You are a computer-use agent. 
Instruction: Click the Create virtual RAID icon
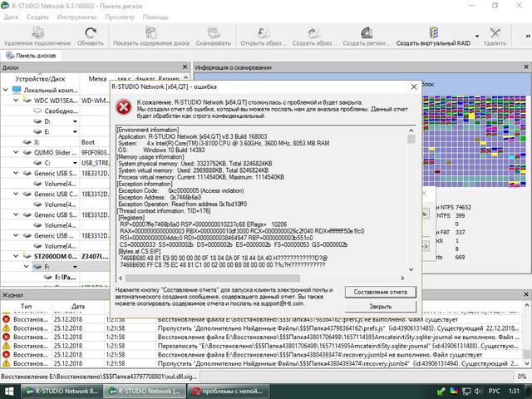433,33
